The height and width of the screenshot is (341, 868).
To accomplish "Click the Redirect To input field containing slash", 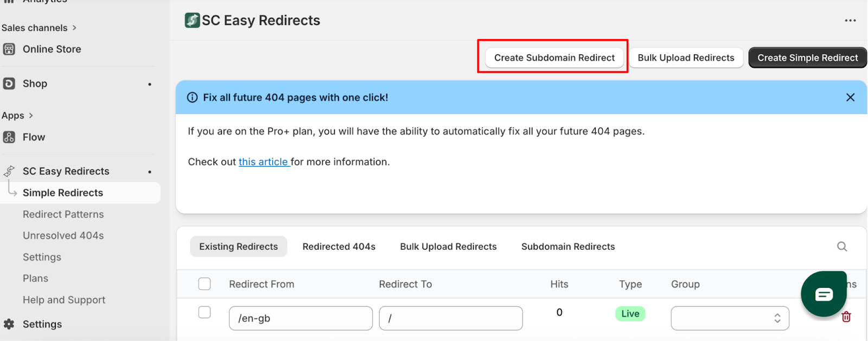I will point(450,318).
